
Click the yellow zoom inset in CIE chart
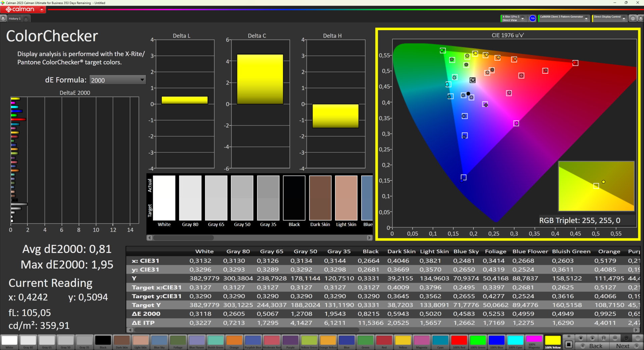point(596,186)
